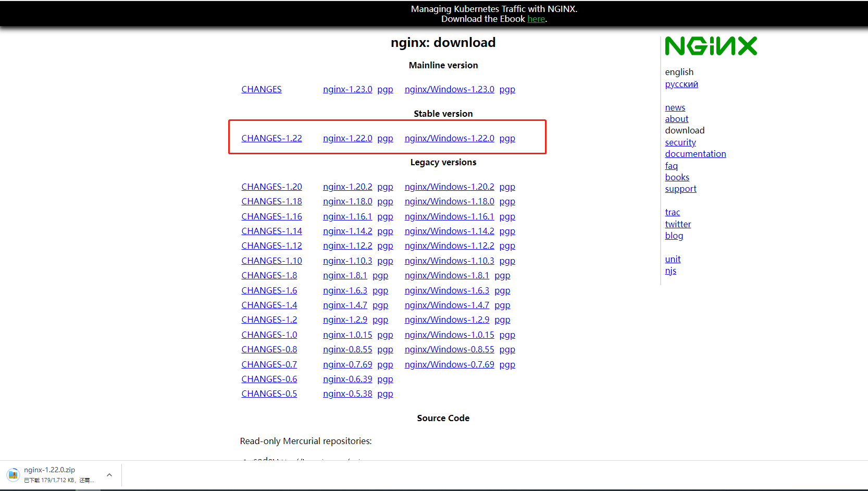Download nginx-1.6.3 source
868x491 pixels.
click(345, 290)
